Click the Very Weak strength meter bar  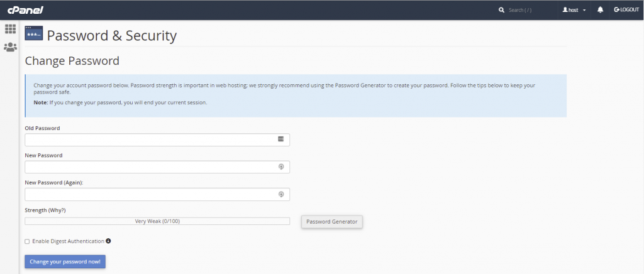point(157,221)
